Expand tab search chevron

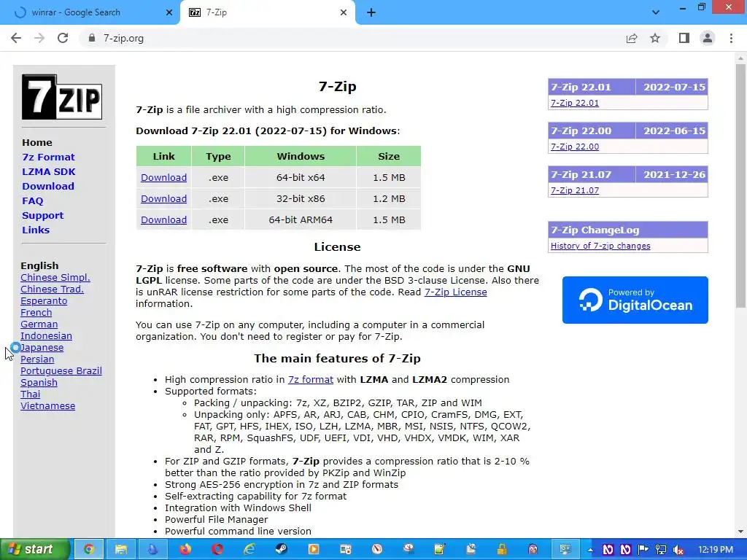point(656,12)
